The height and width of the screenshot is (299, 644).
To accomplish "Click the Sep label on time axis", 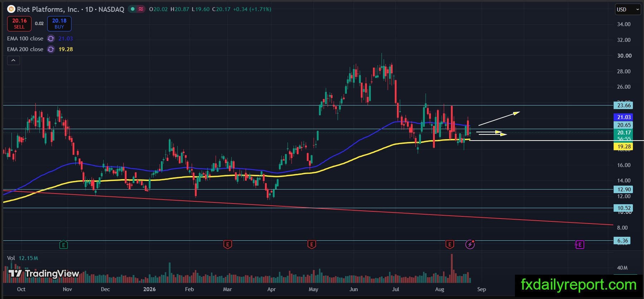I will pyautogui.click(x=482, y=289).
